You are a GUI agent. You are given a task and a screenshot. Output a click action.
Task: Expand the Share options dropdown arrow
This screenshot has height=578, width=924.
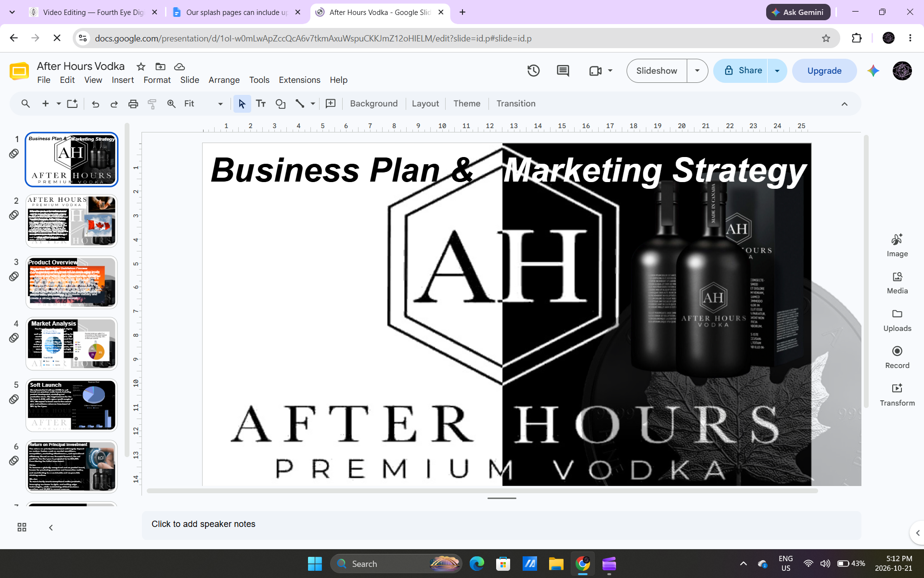777,71
